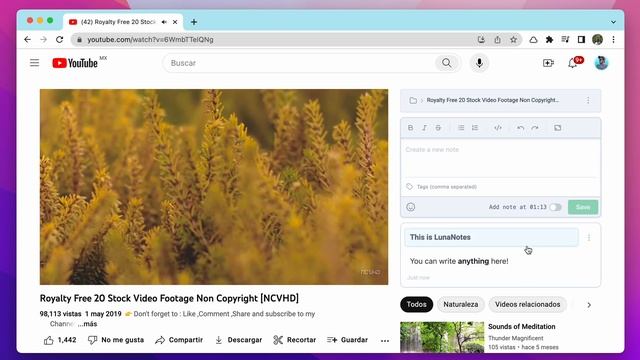Switch to Royalty Free browser tab
Image resolution: width=640 pixels, height=360 pixels.
point(118,22)
